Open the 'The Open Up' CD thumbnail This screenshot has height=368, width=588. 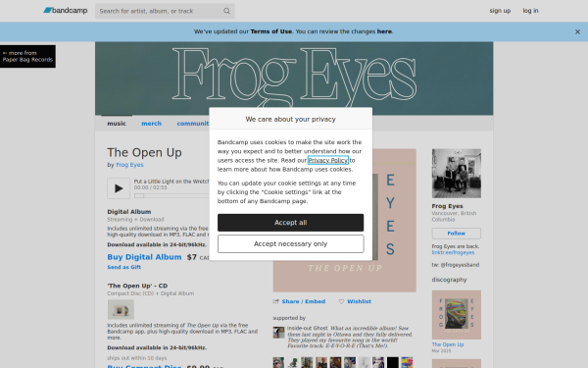pos(121,309)
